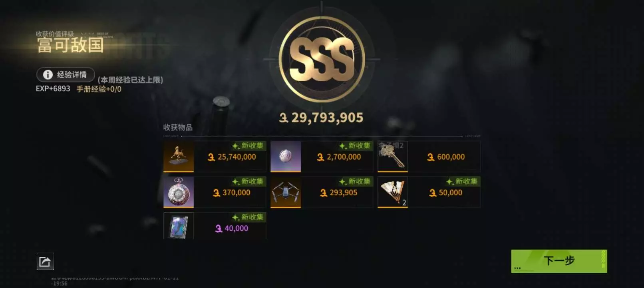Select the pocket watch item icon
644x288 pixels.
(x=179, y=192)
